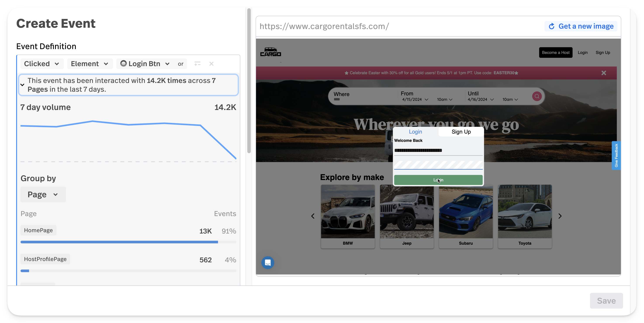Screen dimensions: 644x323
Task: Click the '14.2K' volume total
Action: [x=225, y=107]
